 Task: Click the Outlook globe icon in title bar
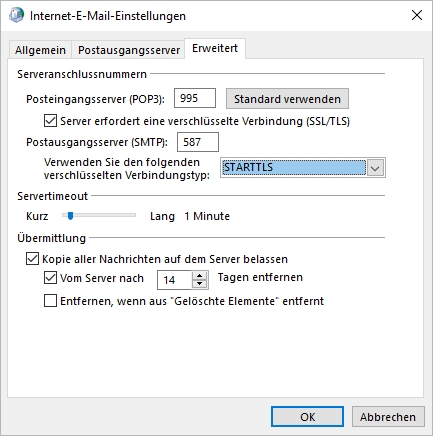click(16, 15)
